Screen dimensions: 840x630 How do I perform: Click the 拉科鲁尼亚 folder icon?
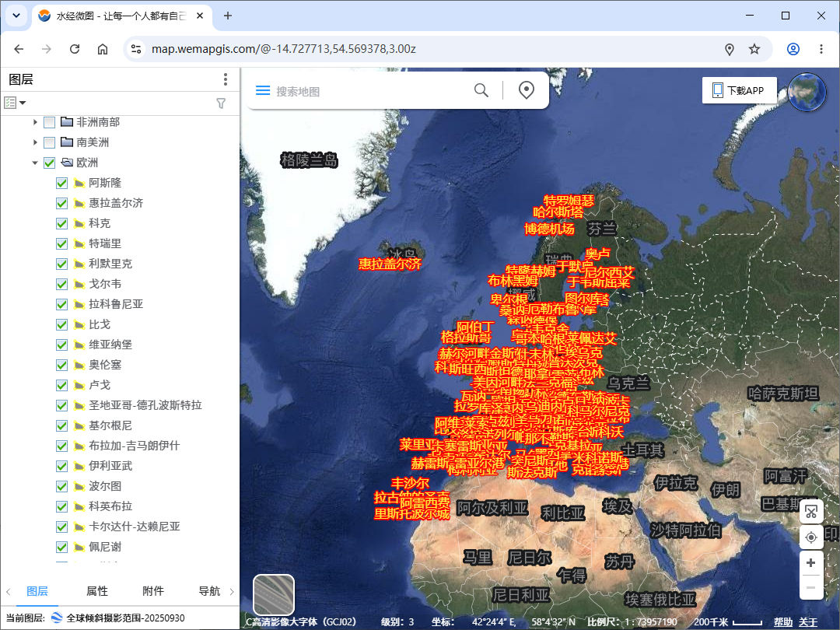point(79,305)
